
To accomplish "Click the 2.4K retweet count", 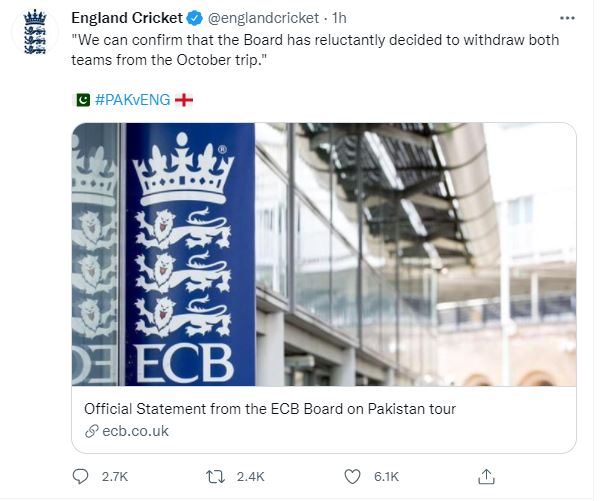I will [x=249, y=476].
